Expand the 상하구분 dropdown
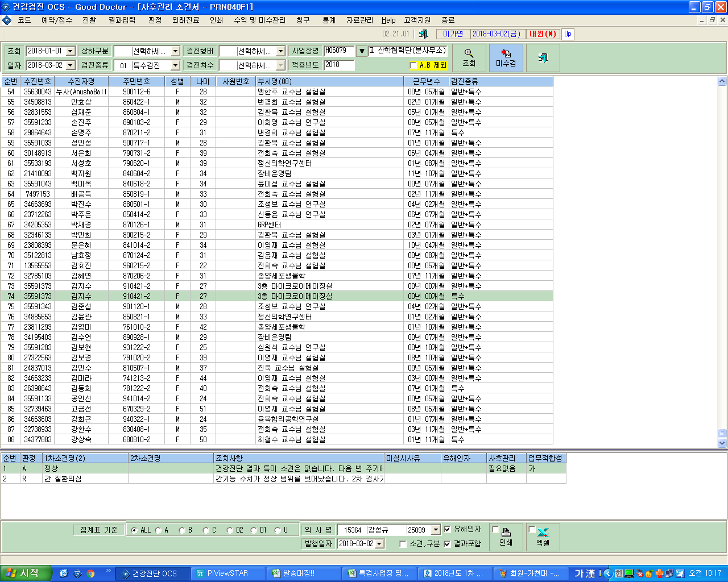Image resolution: width=728 pixels, height=582 pixels. [x=175, y=51]
